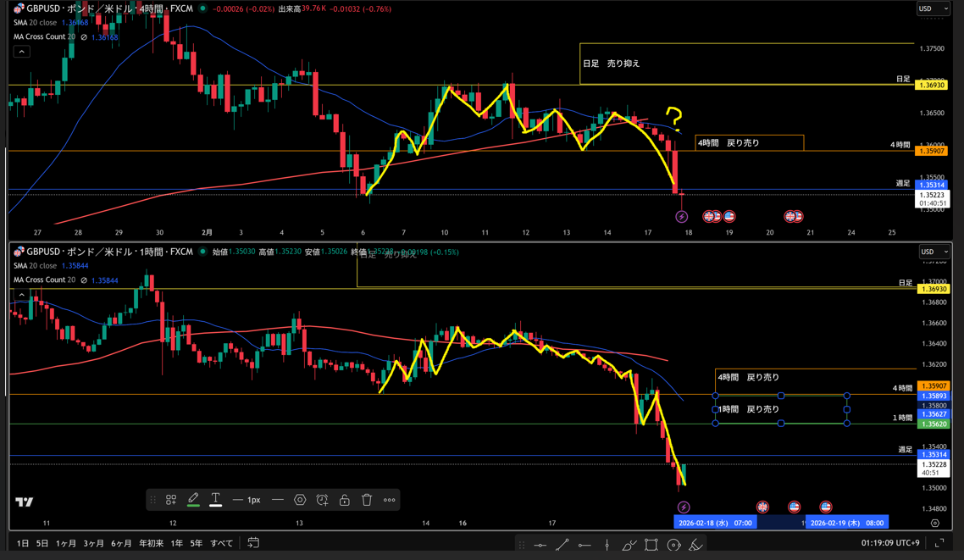The height and width of the screenshot is (560, 964).
Task: Collapse the upper chart indicator legend
Action: pos(22,52)
